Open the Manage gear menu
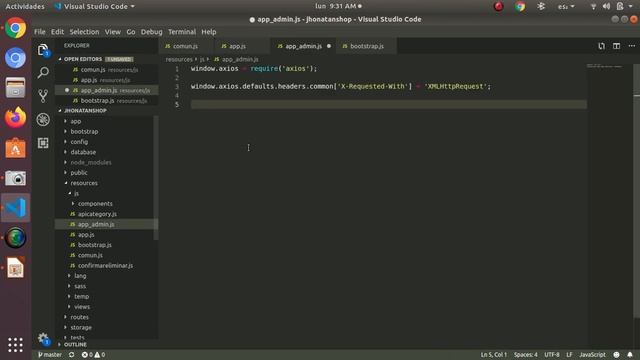Image resolution: width=640 pixels, height=360 pixels. (43, 338)
